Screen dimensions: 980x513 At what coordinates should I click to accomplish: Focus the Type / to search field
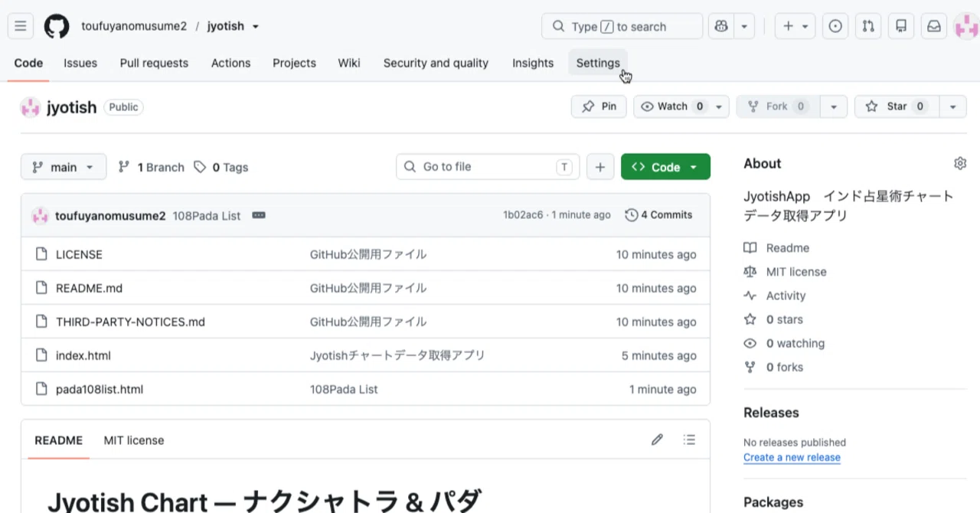click(x=622, y=26)
